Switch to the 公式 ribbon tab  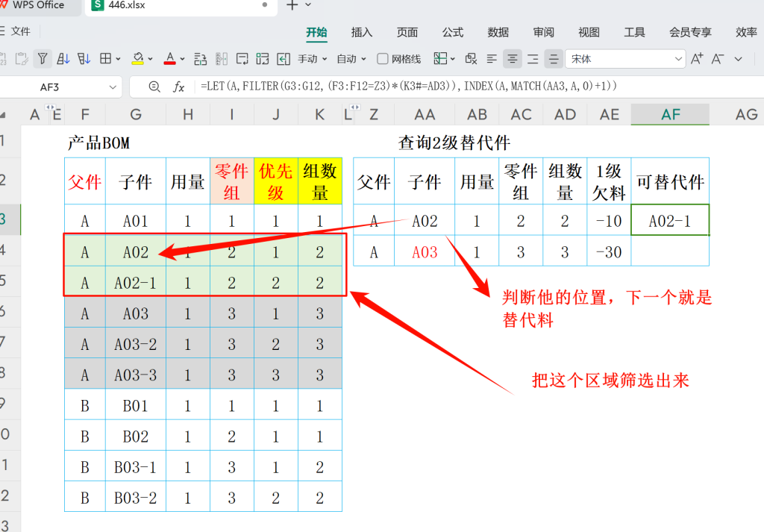point(453,32)
